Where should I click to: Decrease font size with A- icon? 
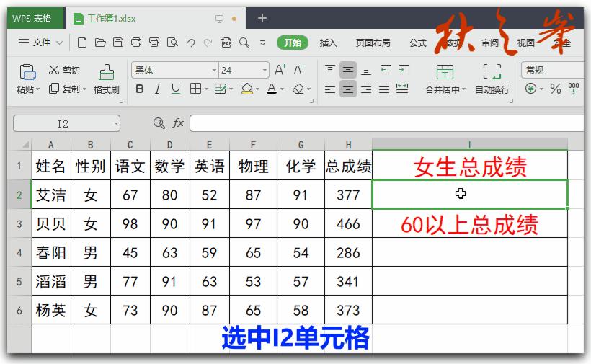tap(298, 70)
